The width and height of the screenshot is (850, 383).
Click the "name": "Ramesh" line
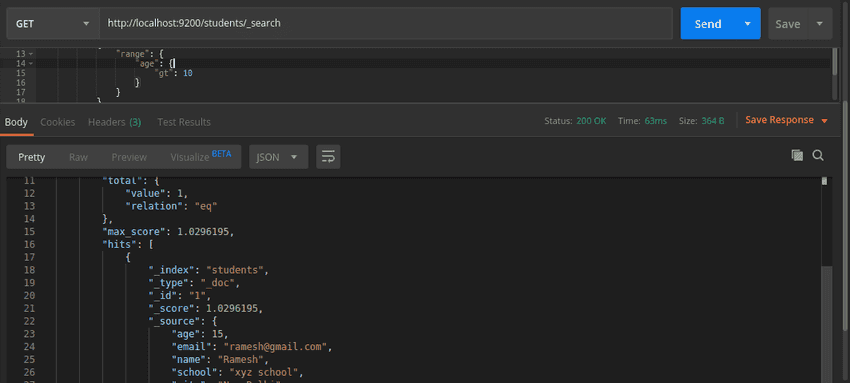pyautogui.click(x=220, y=360)
